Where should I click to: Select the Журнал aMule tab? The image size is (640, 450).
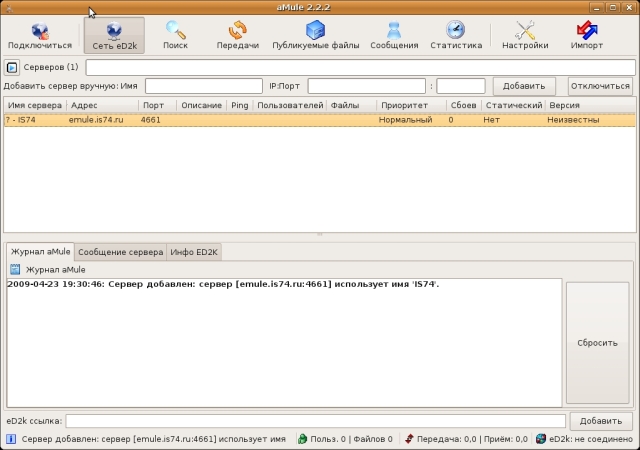pos(40,252)
